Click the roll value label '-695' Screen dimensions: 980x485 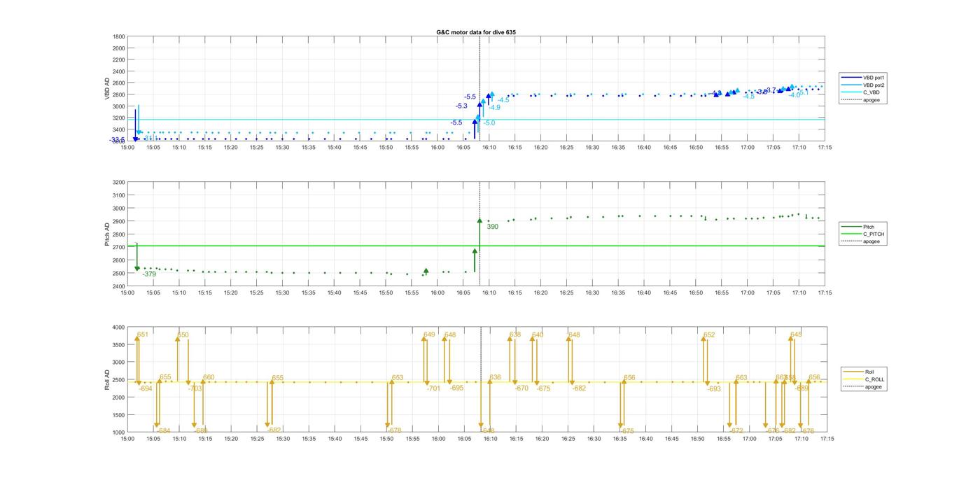click(456, 388)
